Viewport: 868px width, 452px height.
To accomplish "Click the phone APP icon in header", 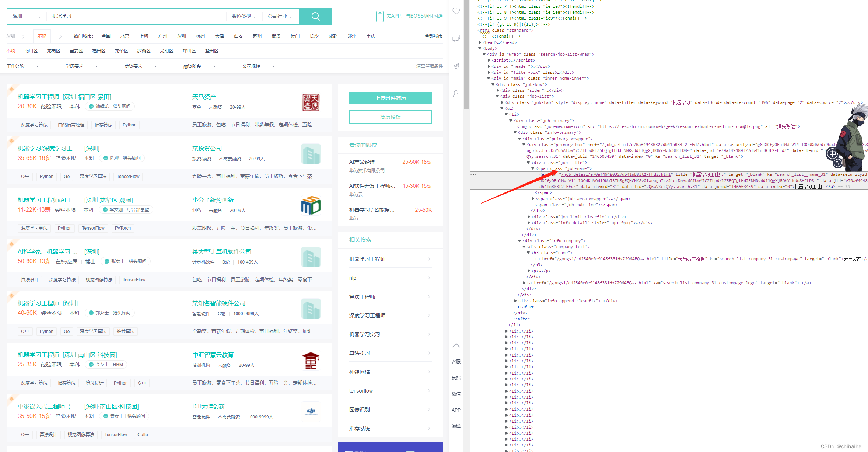I will [379, 16].
